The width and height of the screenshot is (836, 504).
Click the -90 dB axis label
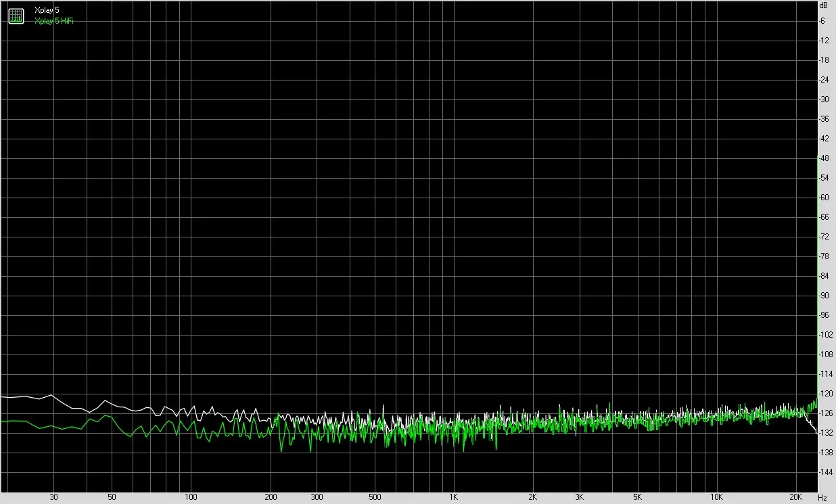click(x=824, y=295)
